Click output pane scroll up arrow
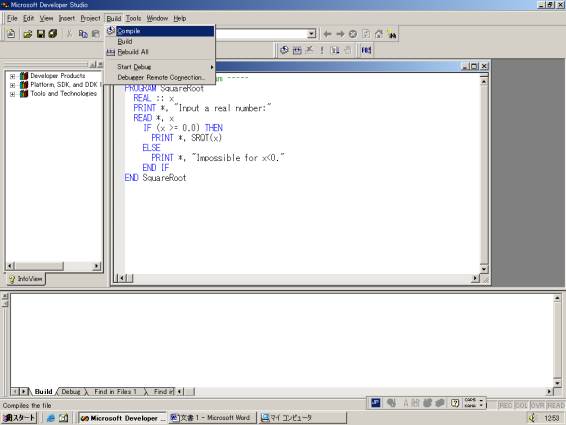 [557, 298]
